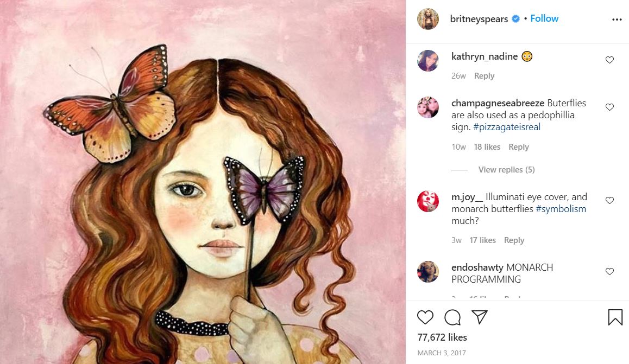Open kathryn_nadine's avatar

(x=428, y=61)
